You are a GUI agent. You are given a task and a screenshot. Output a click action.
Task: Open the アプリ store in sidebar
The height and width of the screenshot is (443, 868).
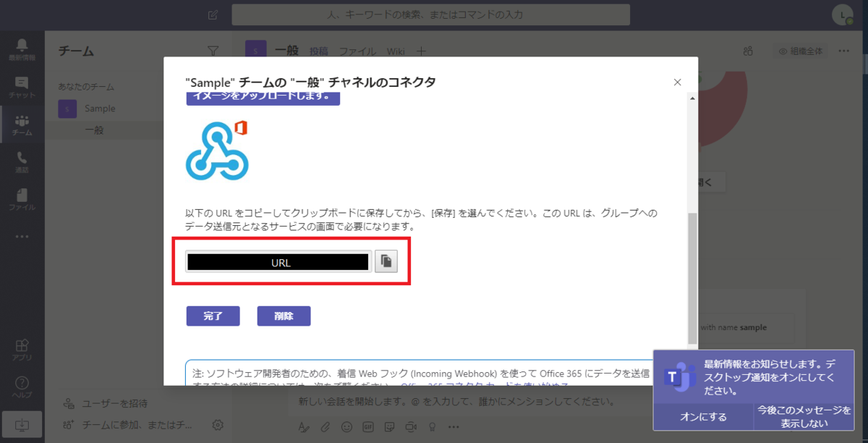coord(22,350)
